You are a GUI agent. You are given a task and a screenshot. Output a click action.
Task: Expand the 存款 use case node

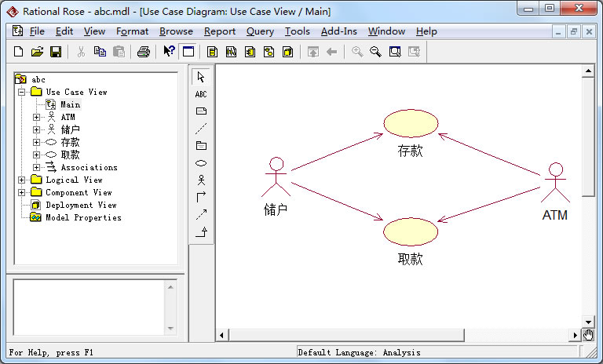(x=37, y=142)
